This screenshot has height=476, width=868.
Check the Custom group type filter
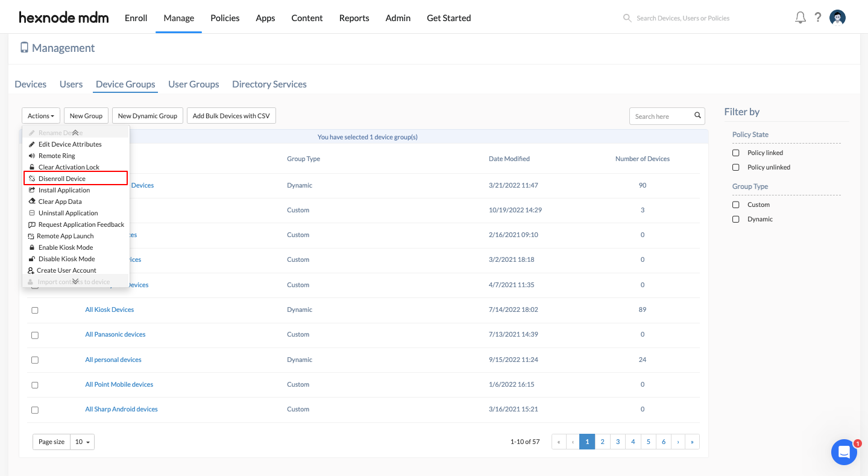tap(735, 205)
